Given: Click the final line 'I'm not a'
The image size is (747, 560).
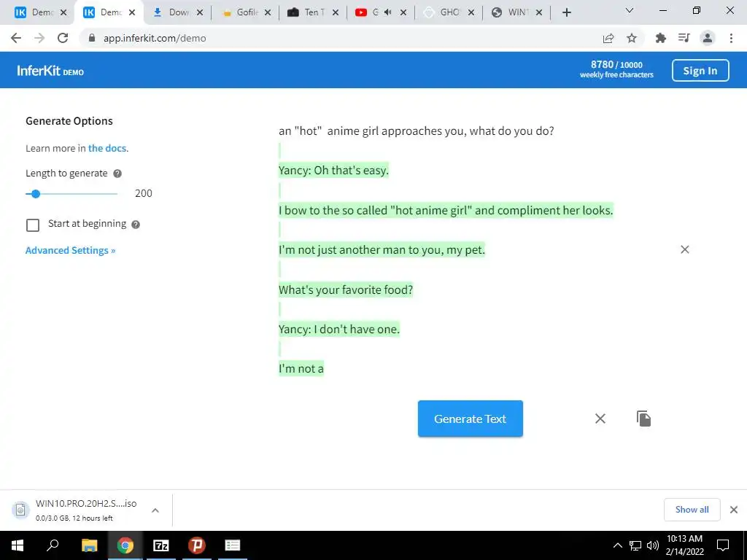Looking at the screenshot, I should coord(301,368).
